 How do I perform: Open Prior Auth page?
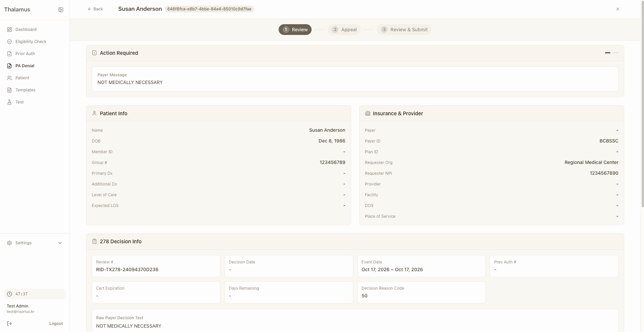[x=35, y=54]
